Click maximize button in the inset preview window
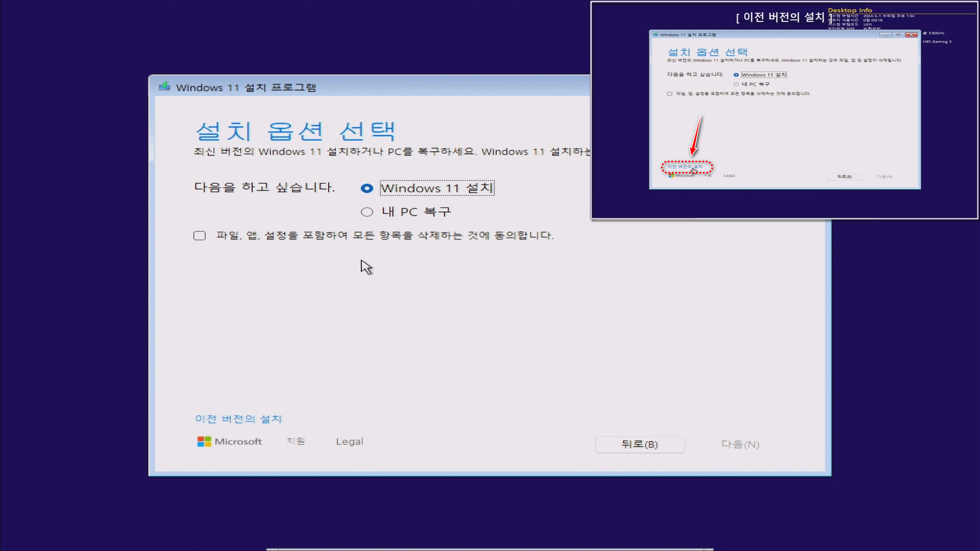Image resolution: width=980 pixels, height=551 pixels. (x=898, y=35)
